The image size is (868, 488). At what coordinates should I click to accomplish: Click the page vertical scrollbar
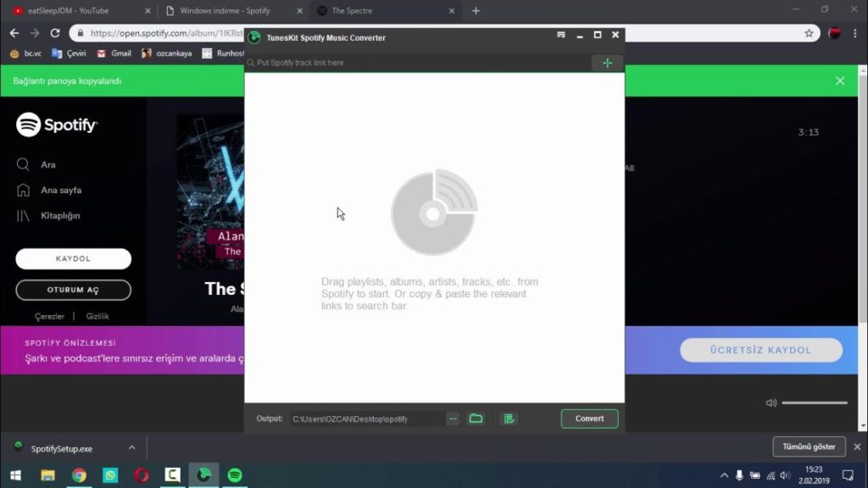tap(862, 199)
